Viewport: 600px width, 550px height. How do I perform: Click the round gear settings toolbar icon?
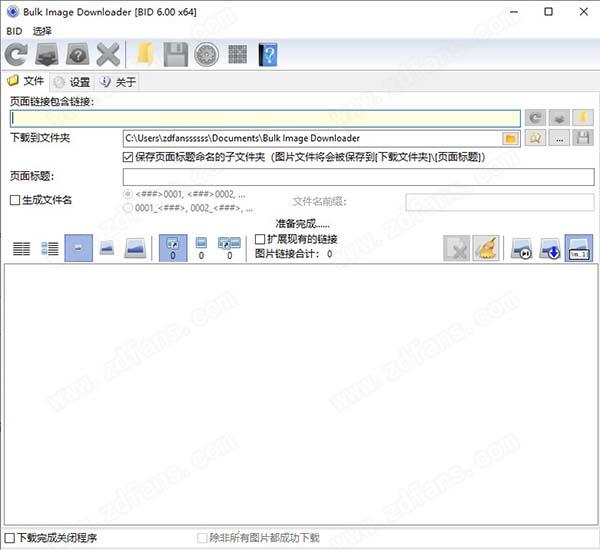207,55
